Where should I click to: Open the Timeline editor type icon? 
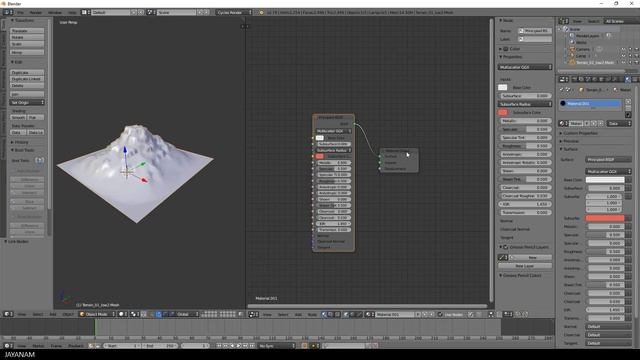pos(7,346)
